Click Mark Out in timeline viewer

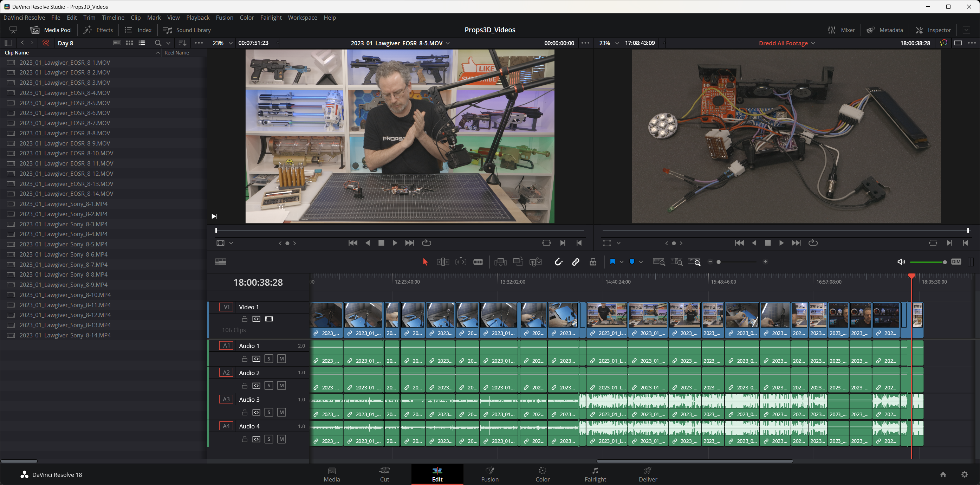tap(965, 243)
